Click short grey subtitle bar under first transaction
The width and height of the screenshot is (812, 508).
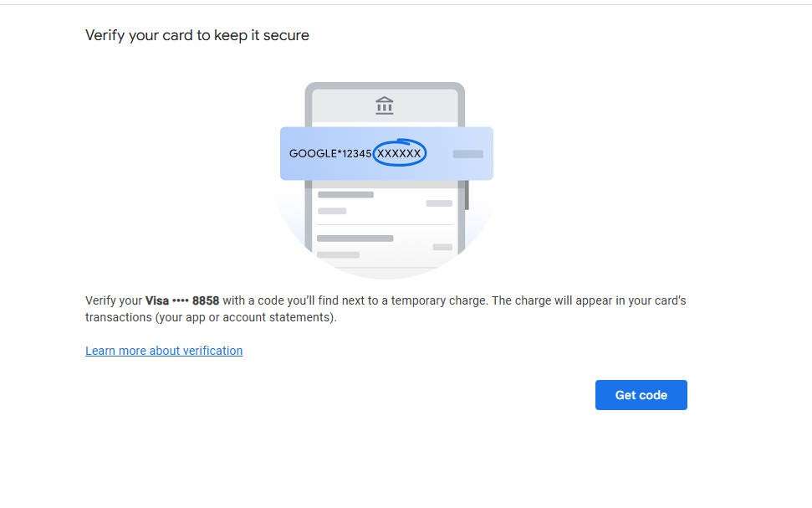(x=332, y=211)
